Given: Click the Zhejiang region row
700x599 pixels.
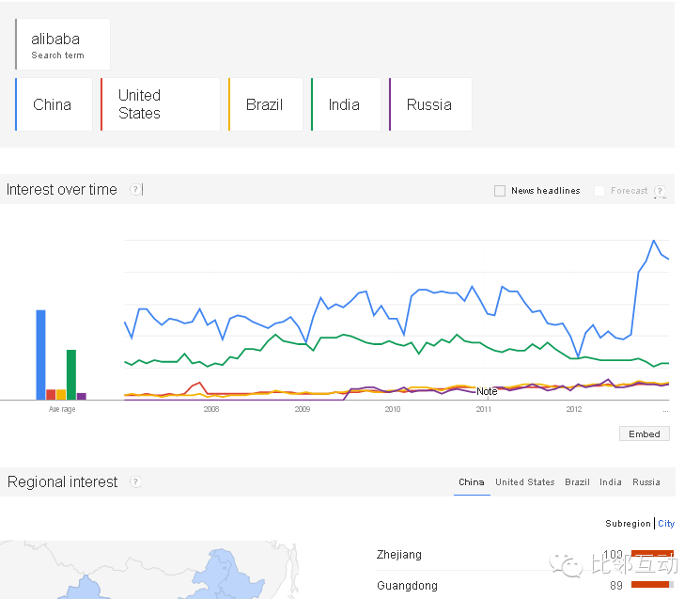Looking at the screenshot, I should click(524, 554).
